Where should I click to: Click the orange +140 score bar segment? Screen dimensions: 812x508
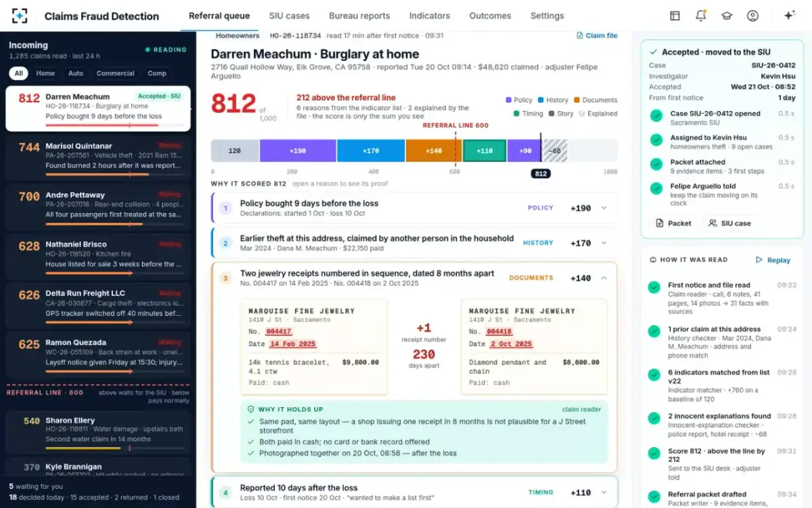pos(434,150)
